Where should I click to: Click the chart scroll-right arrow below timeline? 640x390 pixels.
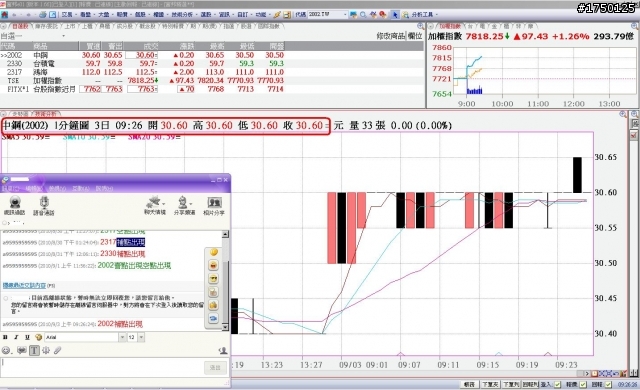point(587,373)
